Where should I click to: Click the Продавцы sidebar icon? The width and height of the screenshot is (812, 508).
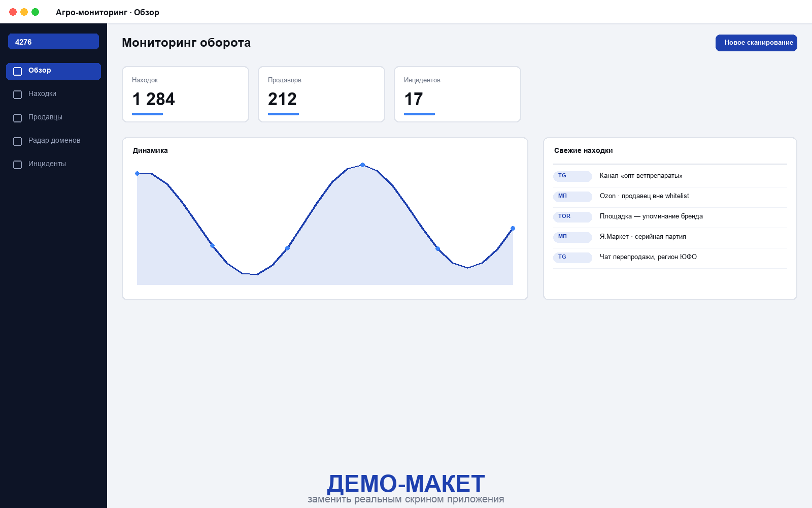coord(17,118)
